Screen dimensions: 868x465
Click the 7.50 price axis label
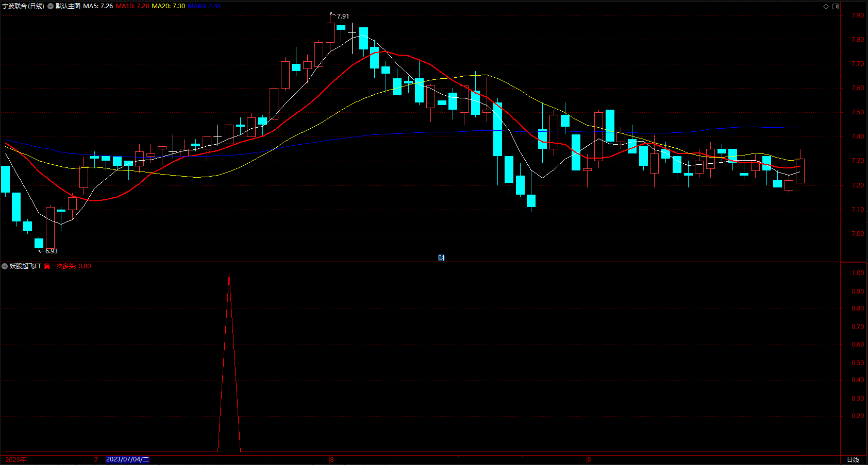[x=858, y=112]
